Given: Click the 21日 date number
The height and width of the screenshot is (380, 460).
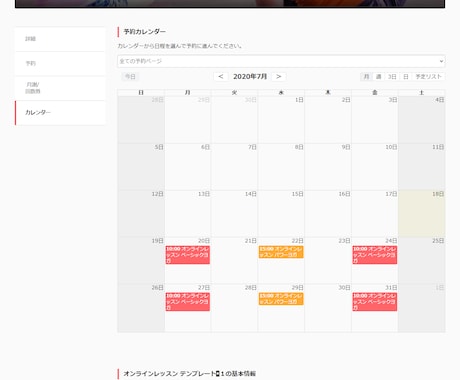Looking at the screenshot, I should tap(250, 241).
